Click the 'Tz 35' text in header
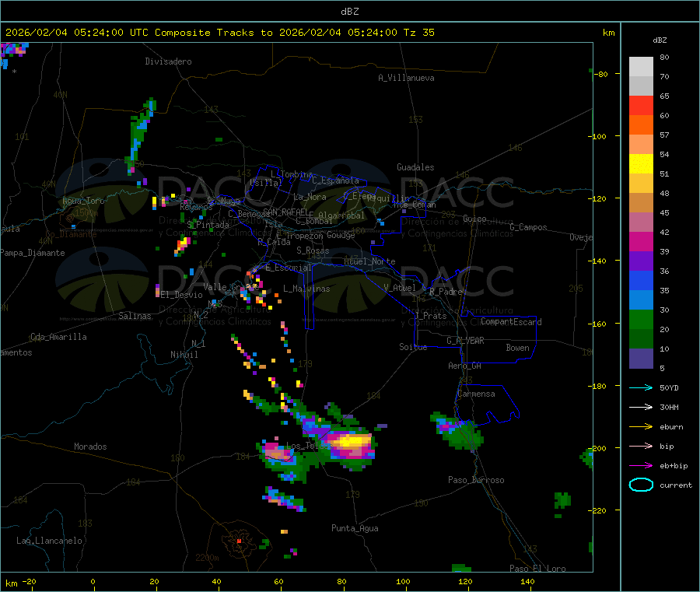The height and width of the screenshot is (592, 700). (418, 33)
